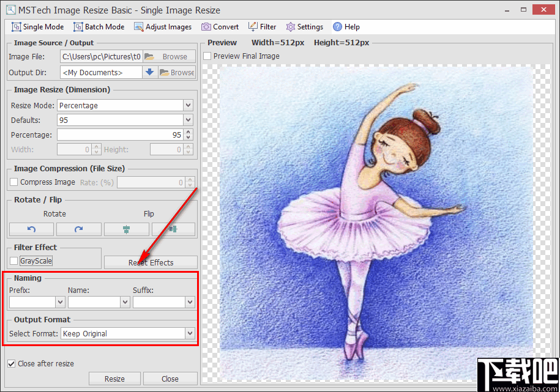Toggle the GrayScale filter checkbox
Viewport: 560px width, 392px height.
pyautogui.click(x=14, y=261)
